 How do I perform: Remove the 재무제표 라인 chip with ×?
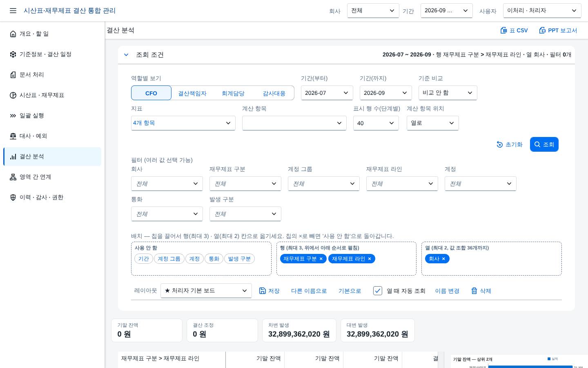(370, 259)
